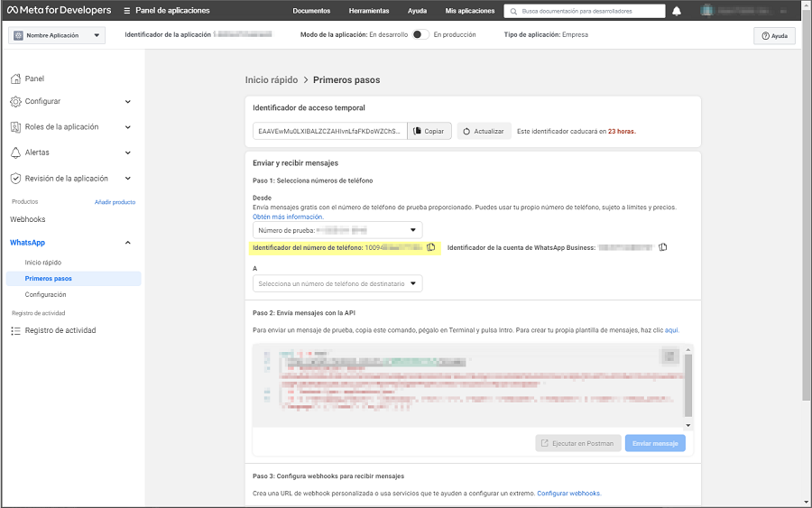Expand the Configurar section
The height and width of the screenshot is (508, 812).
tap(128, 101)
